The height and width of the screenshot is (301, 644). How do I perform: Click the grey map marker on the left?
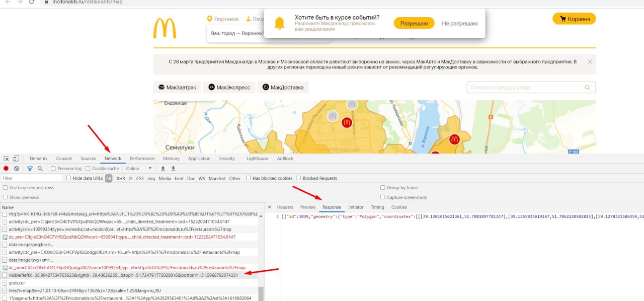[333, 116]
